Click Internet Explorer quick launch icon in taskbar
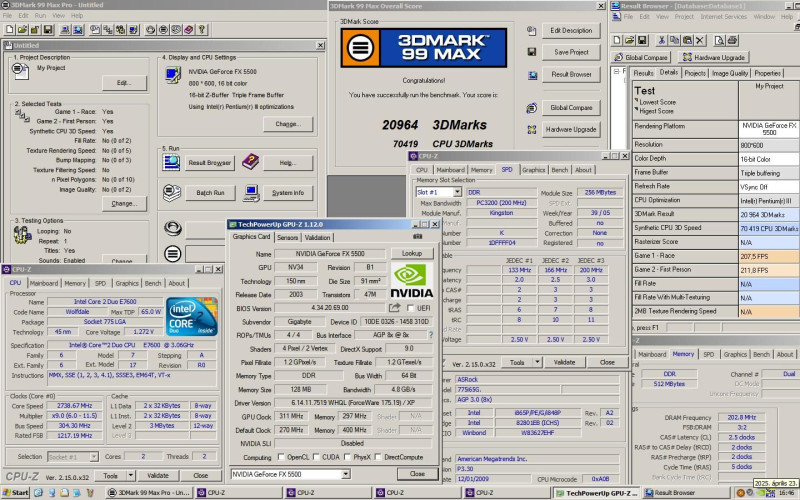 tap(39, 492)
